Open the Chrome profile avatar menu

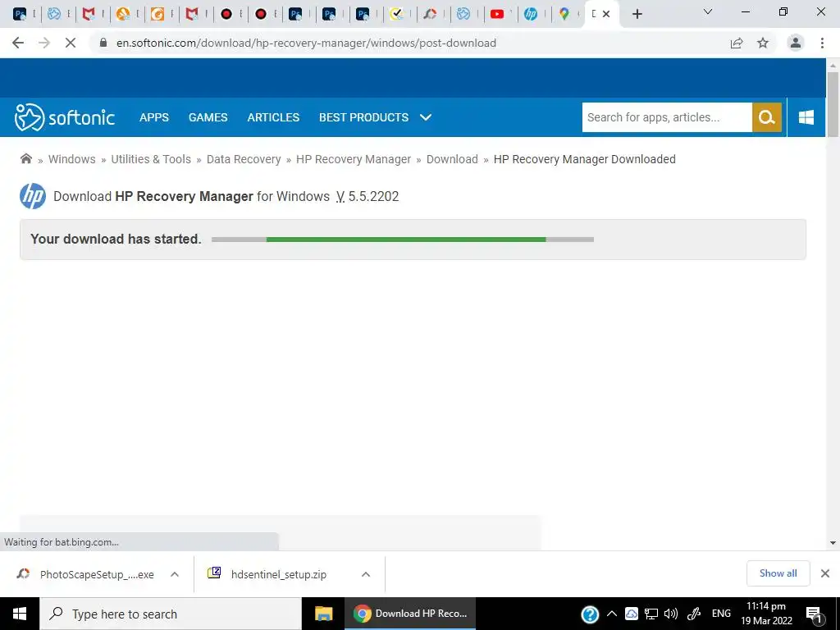click(796, 43)
